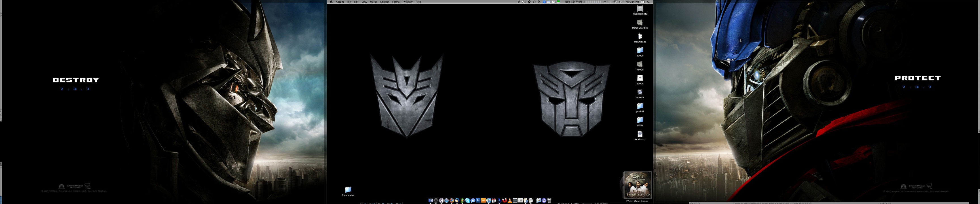The image size is (980, 204).
Task: Open Spotlight search magnifier in menu bar
Action: coord(648,2)
